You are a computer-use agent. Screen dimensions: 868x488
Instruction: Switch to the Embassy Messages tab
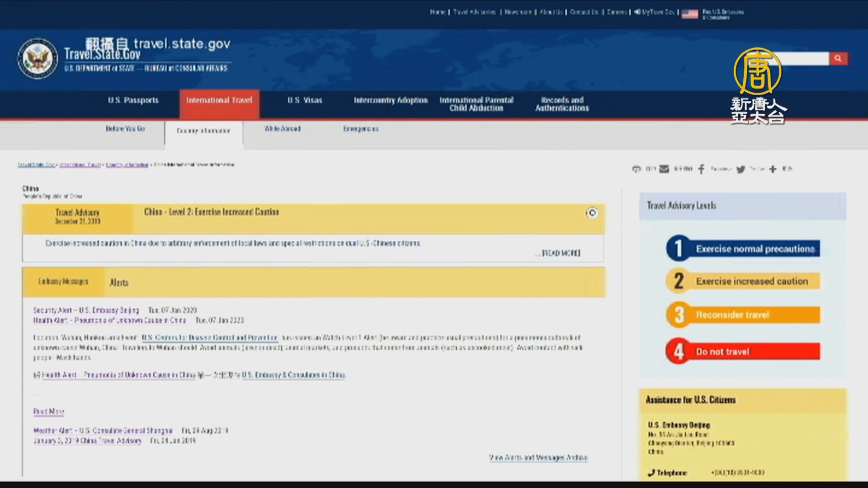click(x=63, y=282)
